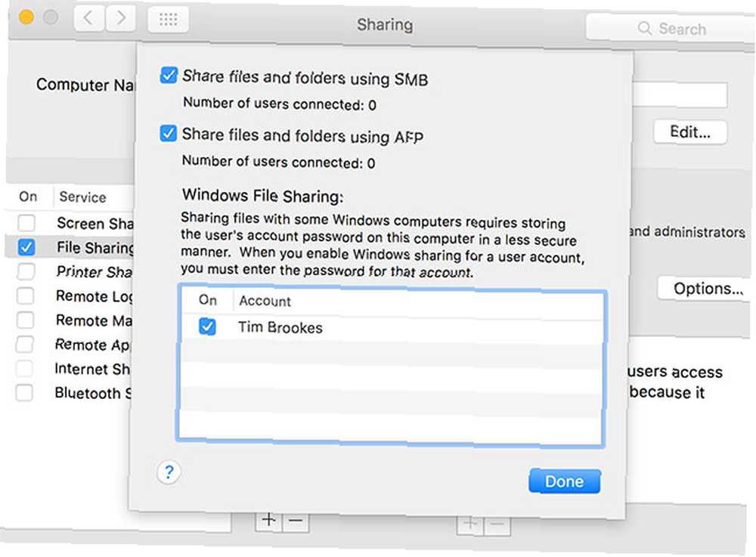Toggle the Internet Sharing checkbox
Viewport: 756px width, 557px height.
pos(24,368)
